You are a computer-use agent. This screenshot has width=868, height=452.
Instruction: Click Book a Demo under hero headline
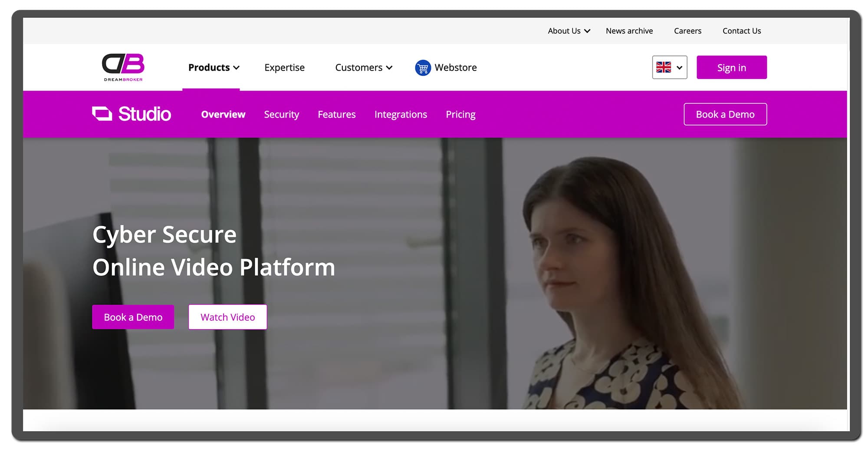133,317
